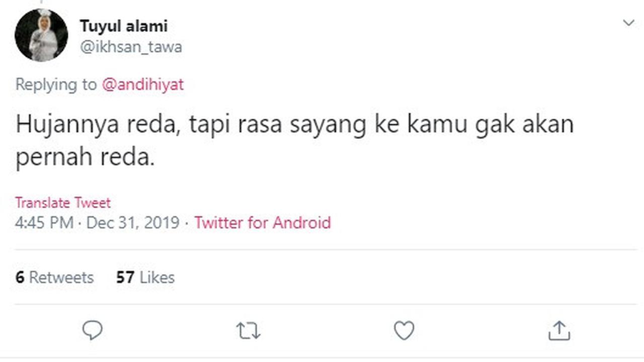Open the 4:45 PM time link

point(44,222)
